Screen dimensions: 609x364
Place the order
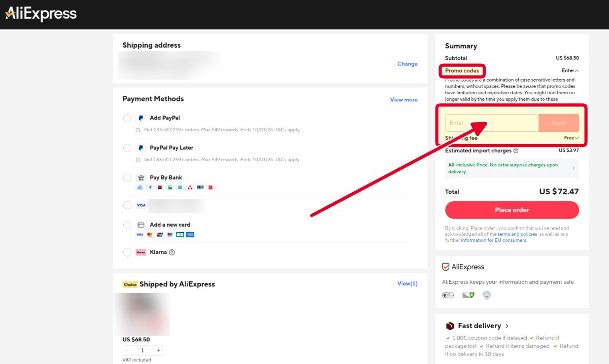click(512, 210)
